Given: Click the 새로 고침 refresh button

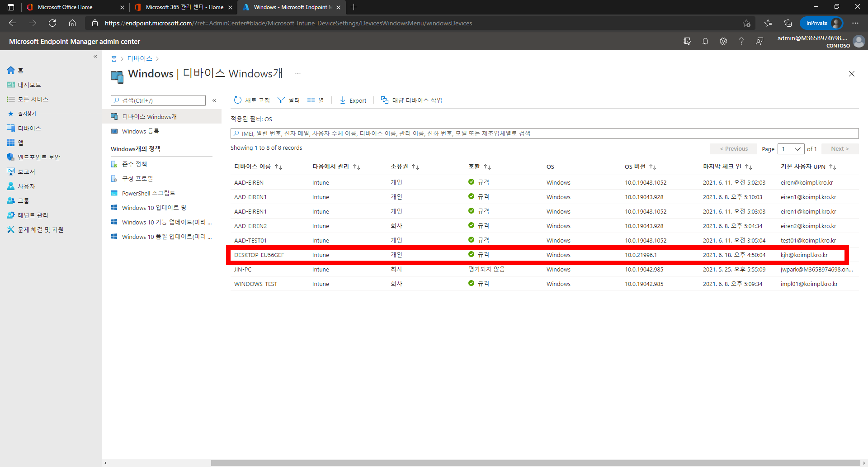Looking at the screenshot, I should (x=251, y=100).
